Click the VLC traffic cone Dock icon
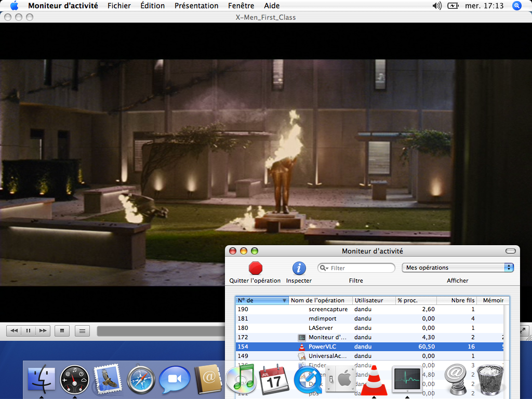The width and height of the screenshot is (532, 399). (374, 380)
